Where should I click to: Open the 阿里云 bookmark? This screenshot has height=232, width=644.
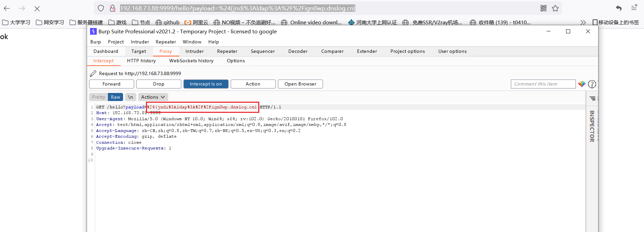(196, 23)
